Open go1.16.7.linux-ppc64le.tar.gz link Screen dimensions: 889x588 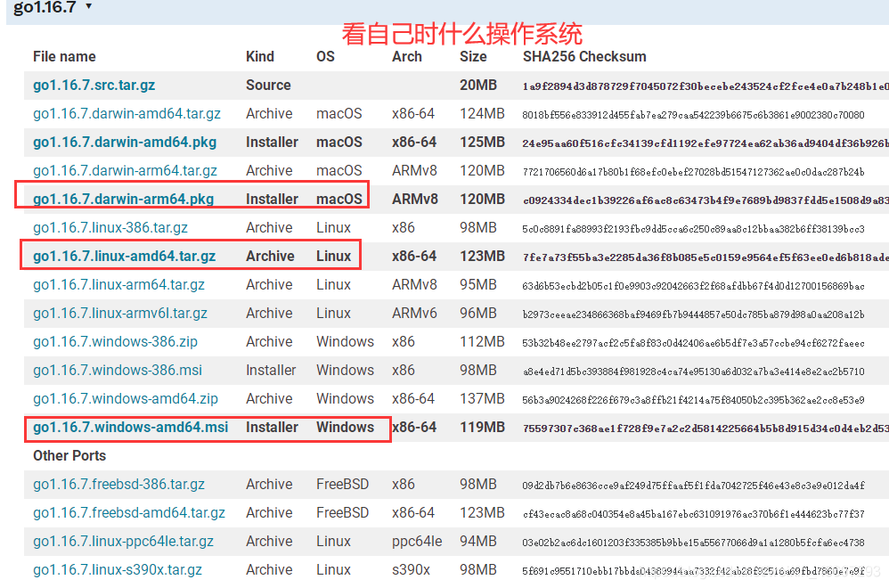123,541
